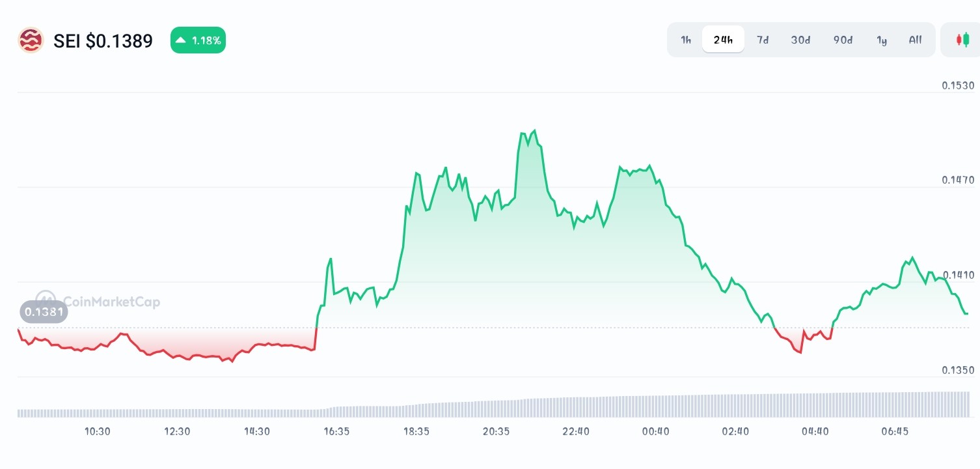Click the 0.1530 y-axis label

pyautogui.click(x=958, y=85)
